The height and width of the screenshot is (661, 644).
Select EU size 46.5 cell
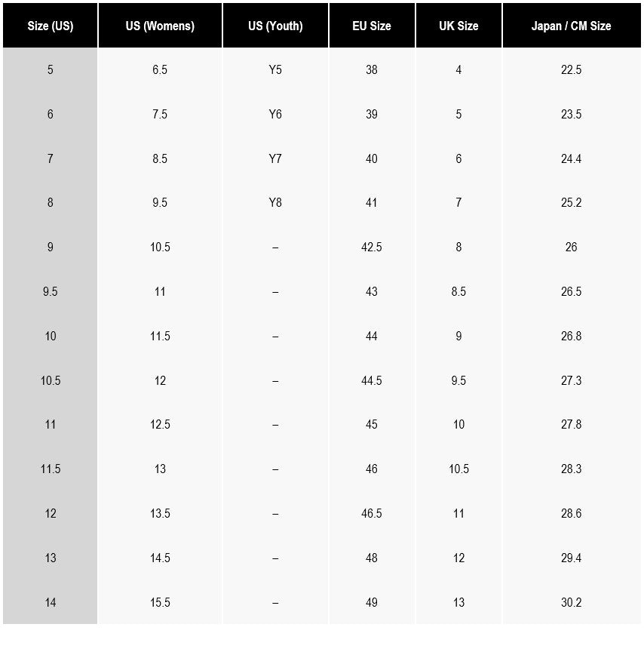[x=372, y=514]
